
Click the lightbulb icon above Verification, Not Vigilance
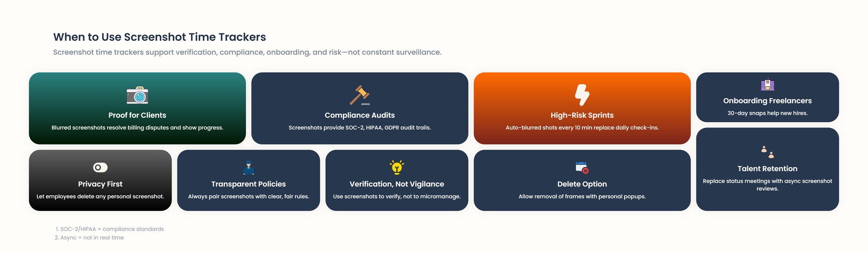pos(397,167)
